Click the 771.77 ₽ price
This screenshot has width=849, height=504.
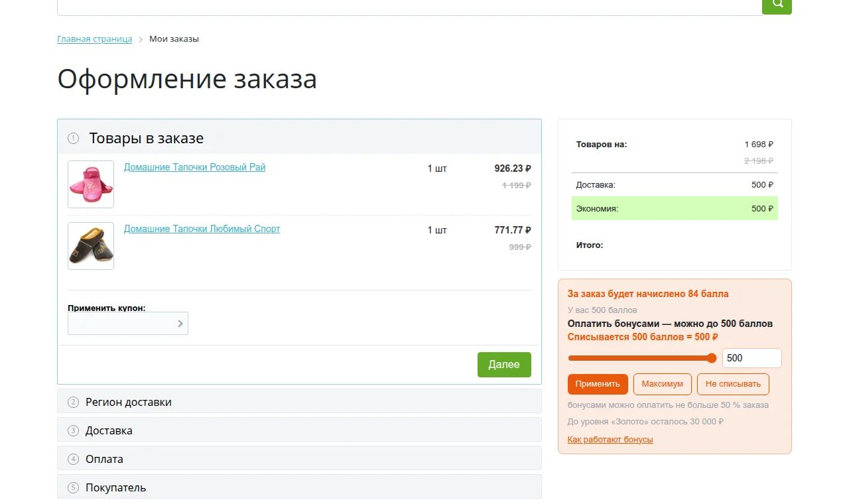pyautogui.click(x=513, y=230)
